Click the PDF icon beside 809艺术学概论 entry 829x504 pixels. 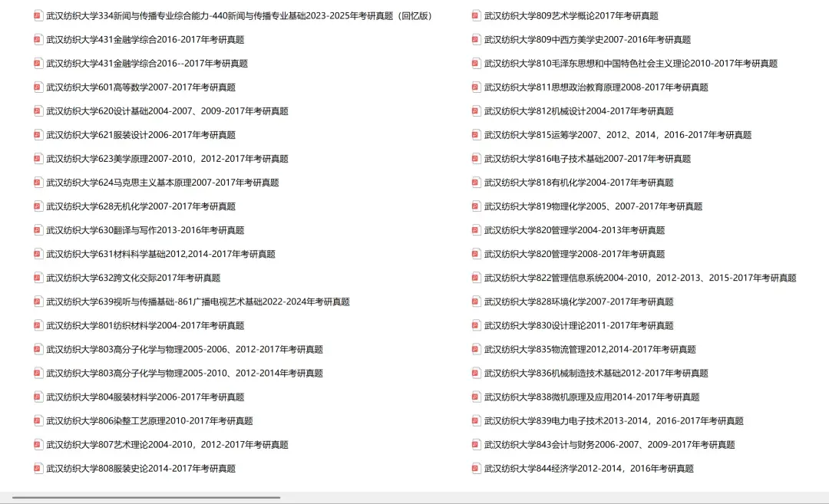click(474, 15)
